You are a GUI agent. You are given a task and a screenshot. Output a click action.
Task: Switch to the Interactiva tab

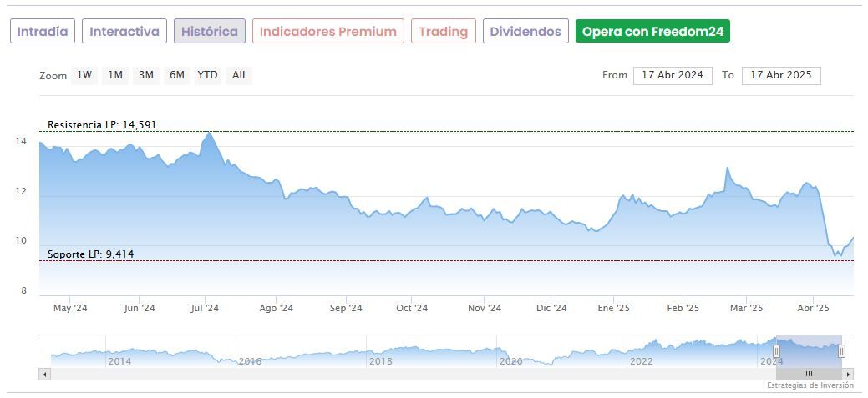pyautogui.click(x=124, y=32)
